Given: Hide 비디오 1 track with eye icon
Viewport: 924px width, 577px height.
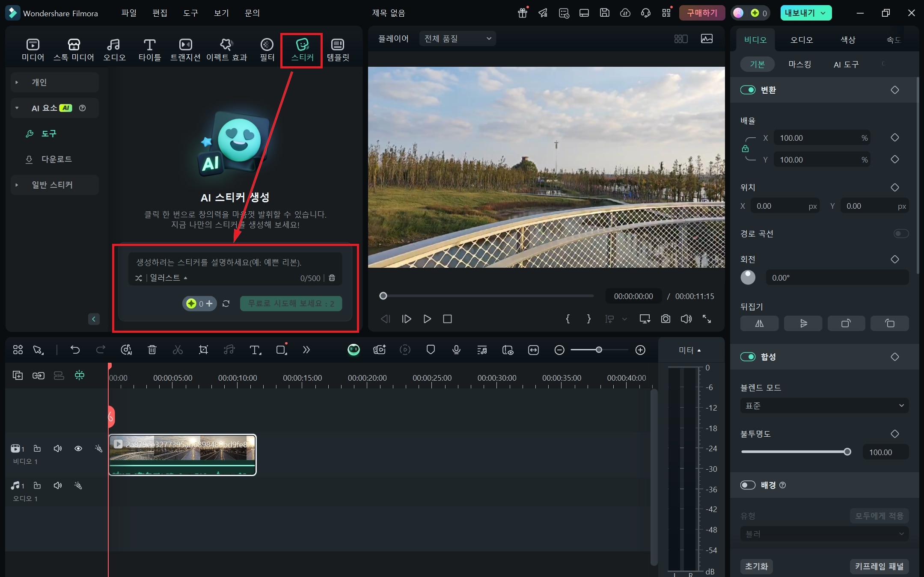Looking at the screenshot, I should (78, 448).
